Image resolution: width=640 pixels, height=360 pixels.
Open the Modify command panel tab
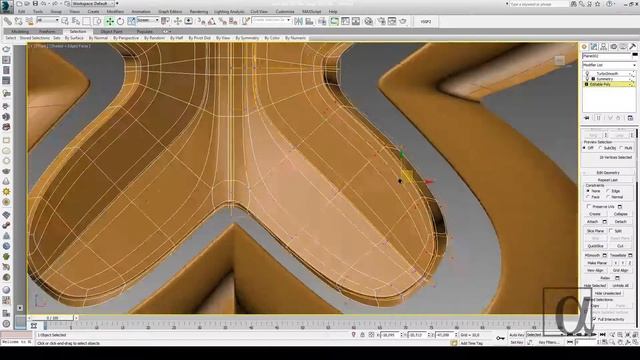point(594,47)
